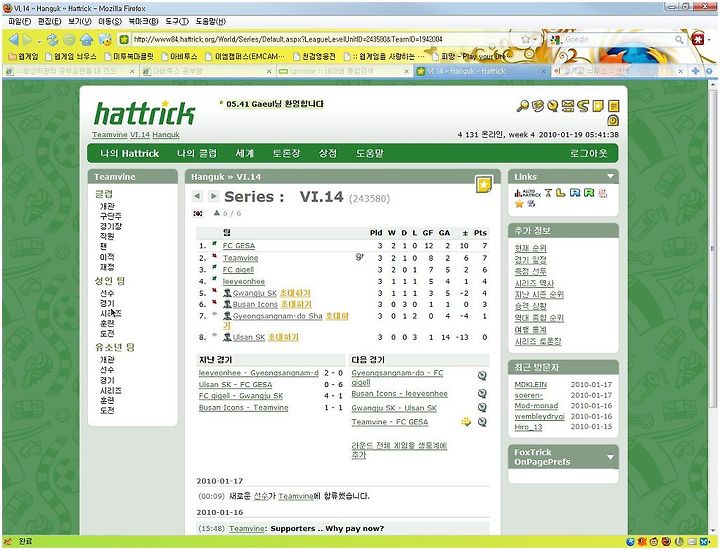Switch to the VI.14 - Hanguk - Hattrick tab
The image size is (720, 550).
(481, 71)
